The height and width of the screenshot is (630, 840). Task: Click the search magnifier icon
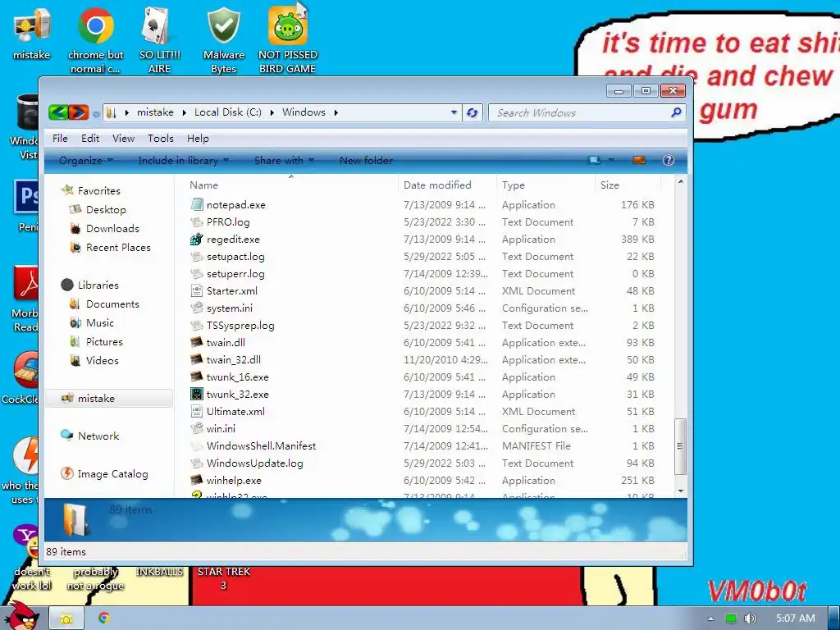coord(676,112)
